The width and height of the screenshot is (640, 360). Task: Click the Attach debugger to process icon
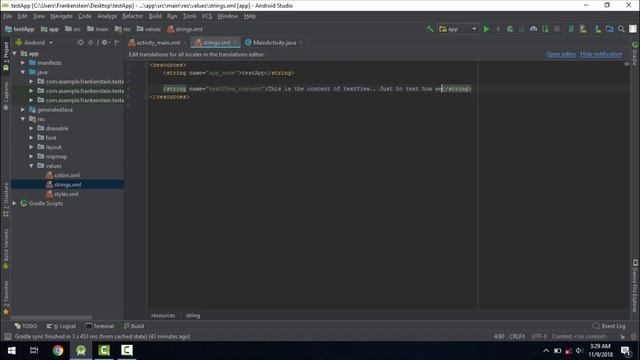545,29
